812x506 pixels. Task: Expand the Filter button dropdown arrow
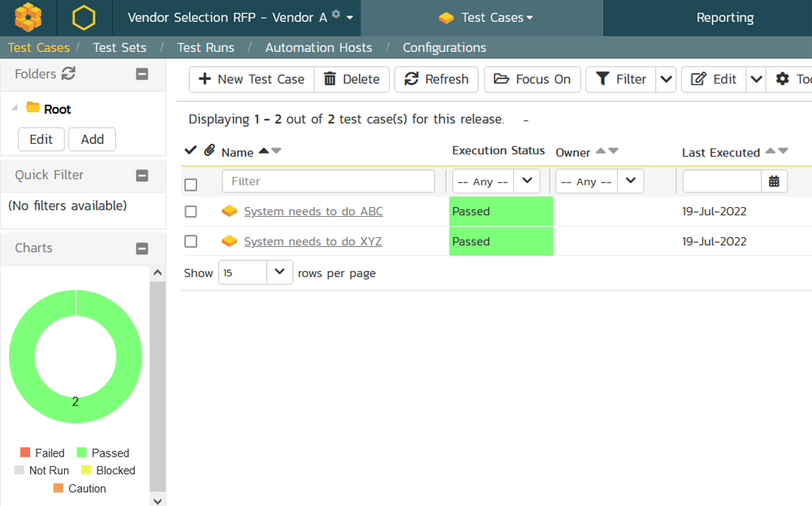point(666,79)
